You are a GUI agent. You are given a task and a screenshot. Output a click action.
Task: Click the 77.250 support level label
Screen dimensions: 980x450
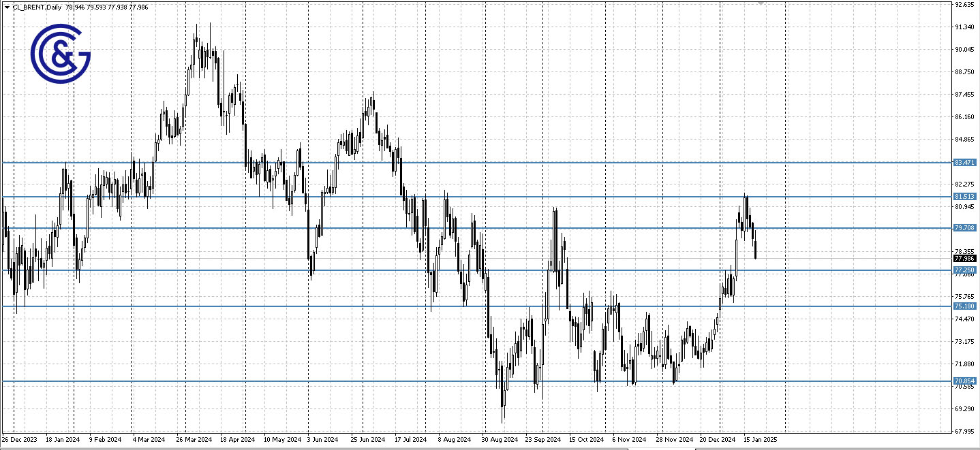964,270
